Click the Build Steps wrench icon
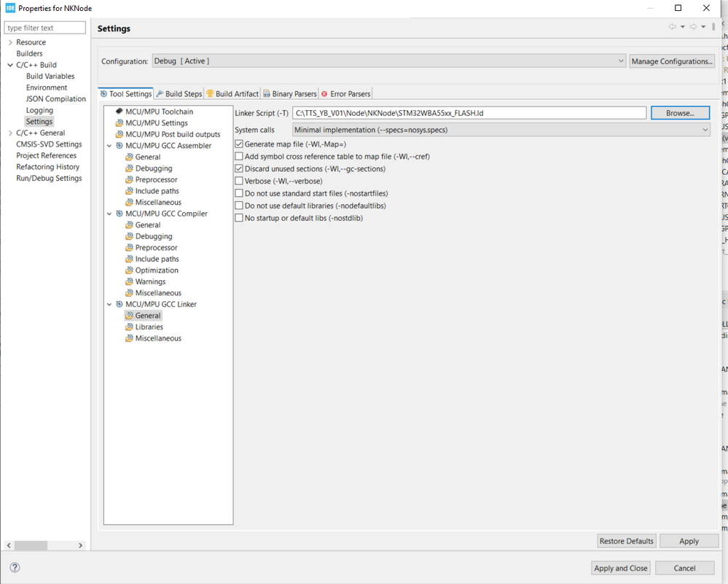The width and height of the screenshot is (728, 584). (x=160, y=94)
